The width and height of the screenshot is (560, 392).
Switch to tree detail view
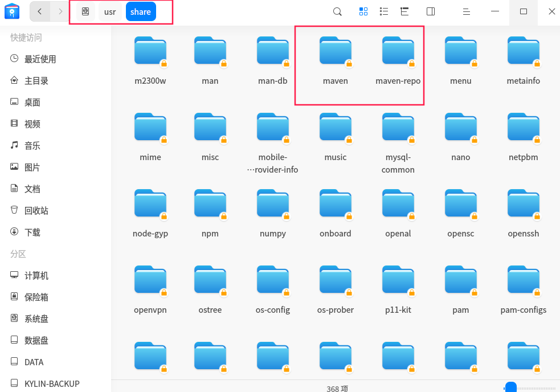(404, 11)
